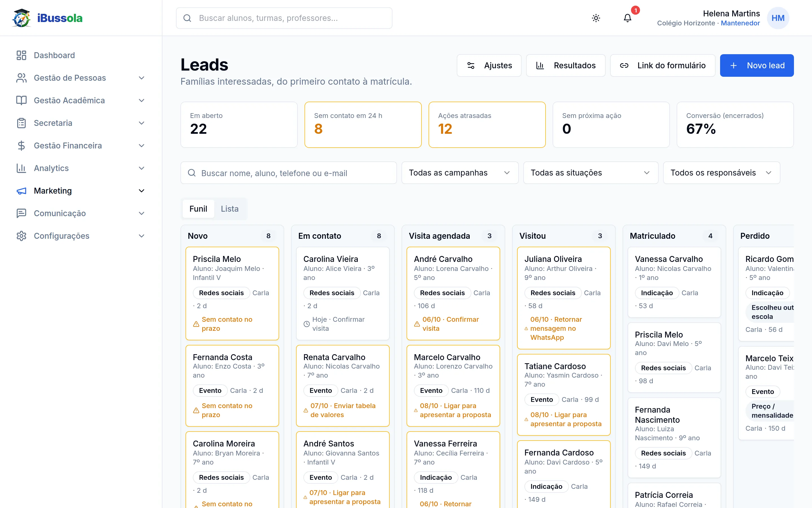Open the Todas as situações dropdown
The width and height of the screenshot is (812, 508).
(591, 173)
